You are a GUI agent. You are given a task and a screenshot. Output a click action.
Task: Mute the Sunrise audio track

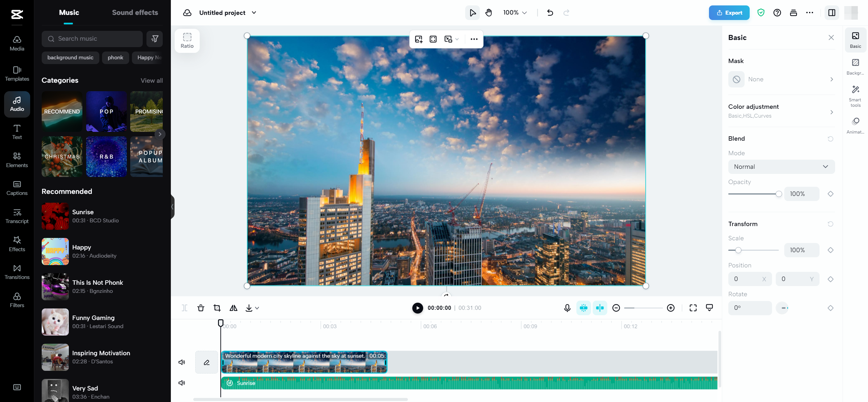coord(182,383)
